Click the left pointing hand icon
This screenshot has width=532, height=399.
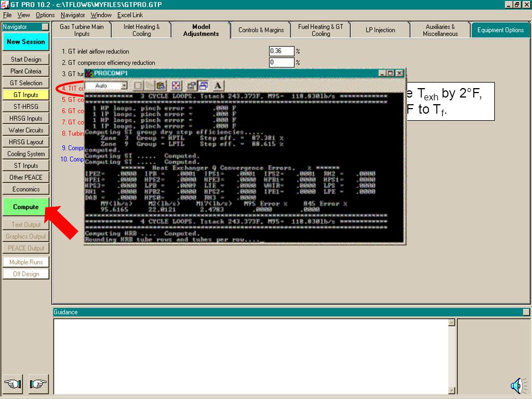click(13, 383)
